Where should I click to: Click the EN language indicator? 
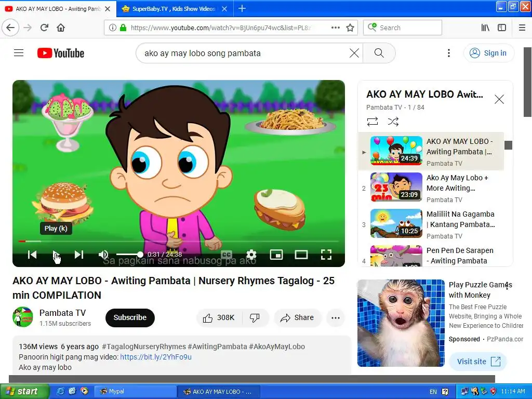pos(433,392)
